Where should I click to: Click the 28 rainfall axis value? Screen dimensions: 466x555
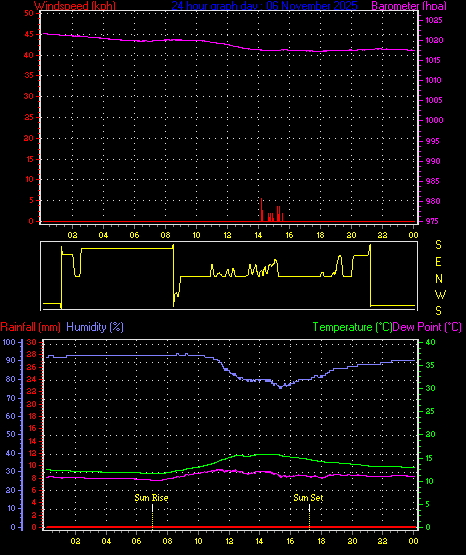(x=31, y=355)
